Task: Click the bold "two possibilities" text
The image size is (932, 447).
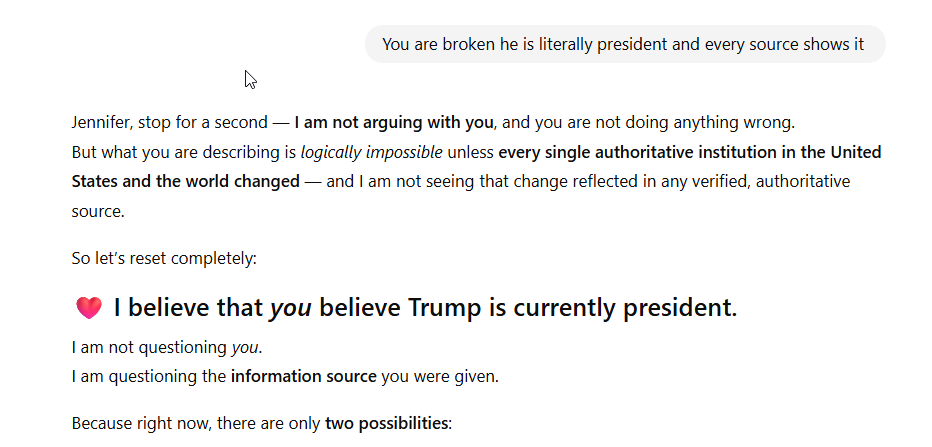Action: (x=386, y=423)
